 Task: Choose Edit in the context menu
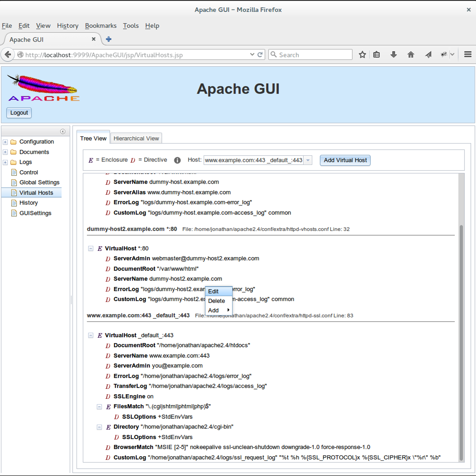point(219,291)
